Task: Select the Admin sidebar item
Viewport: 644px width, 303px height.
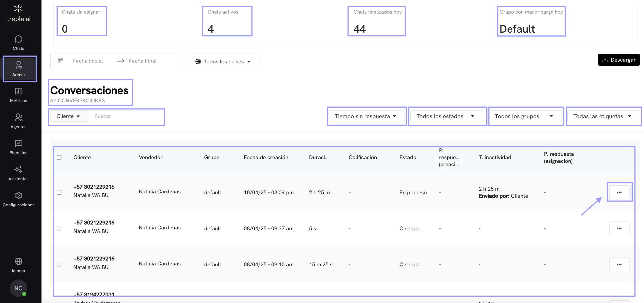Action: (x=19, y=69)
